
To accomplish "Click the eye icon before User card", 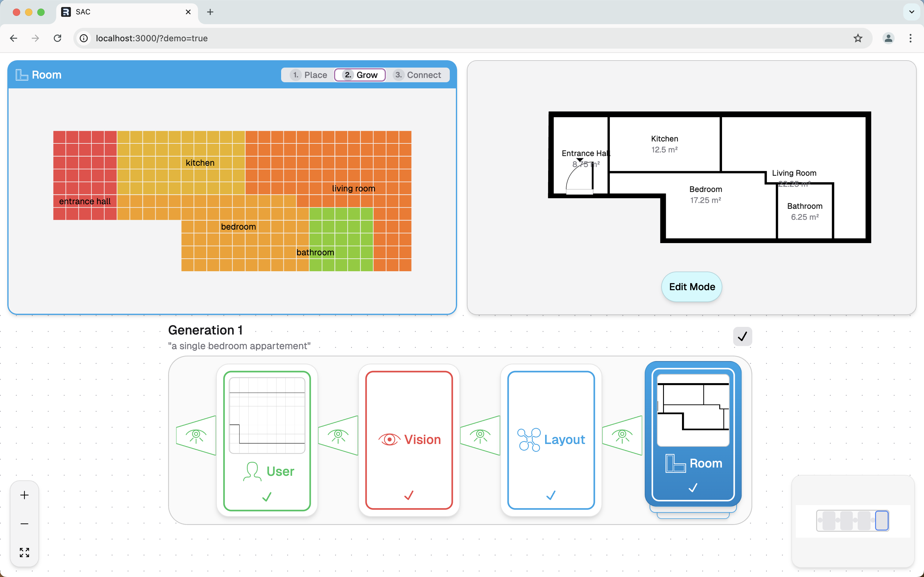I will point(196,435).
